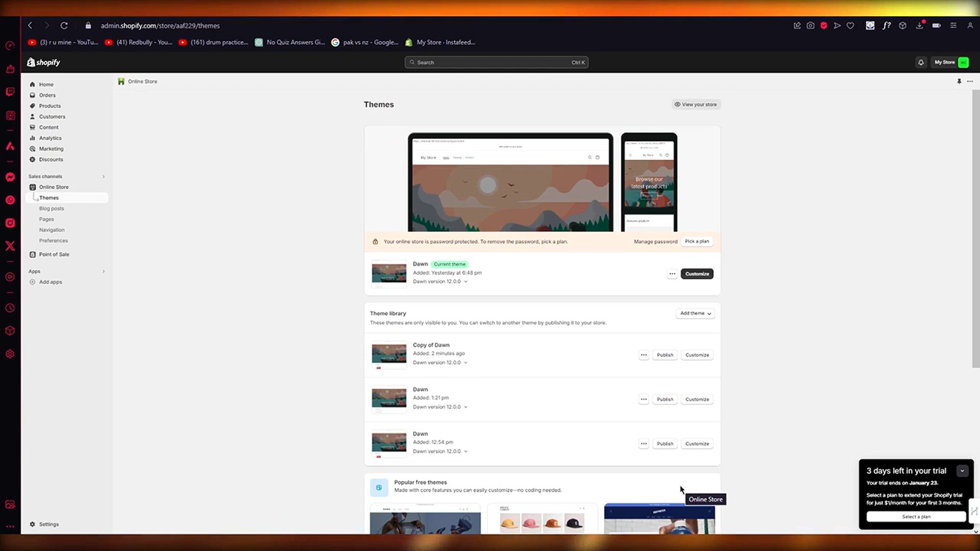Screen dimensions: 980x551
Task: Expand the Apps section chevron
Action: pos(104,271)
